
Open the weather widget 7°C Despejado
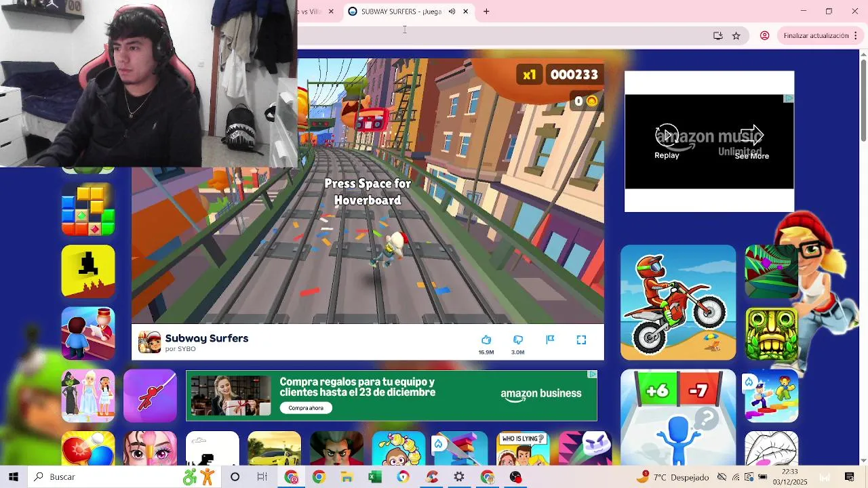(x=673, y=477)
